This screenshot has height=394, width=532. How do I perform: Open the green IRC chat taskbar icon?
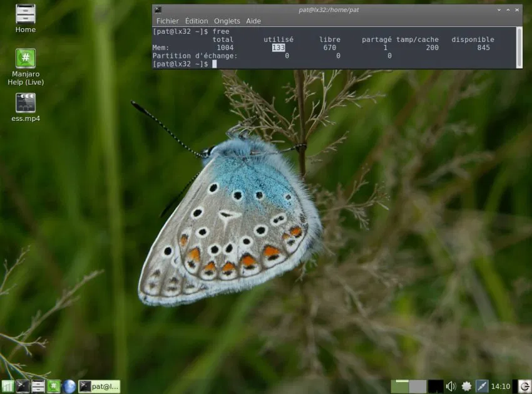[53, 386]
